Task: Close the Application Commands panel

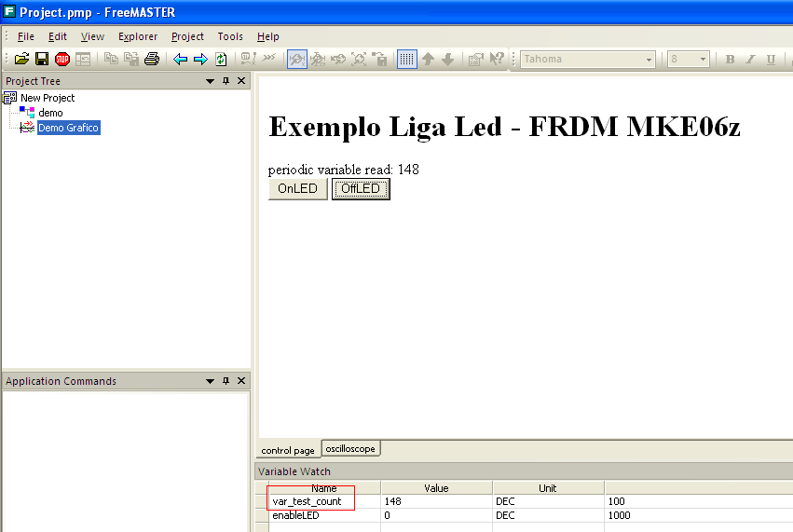Action: point(241,381)
